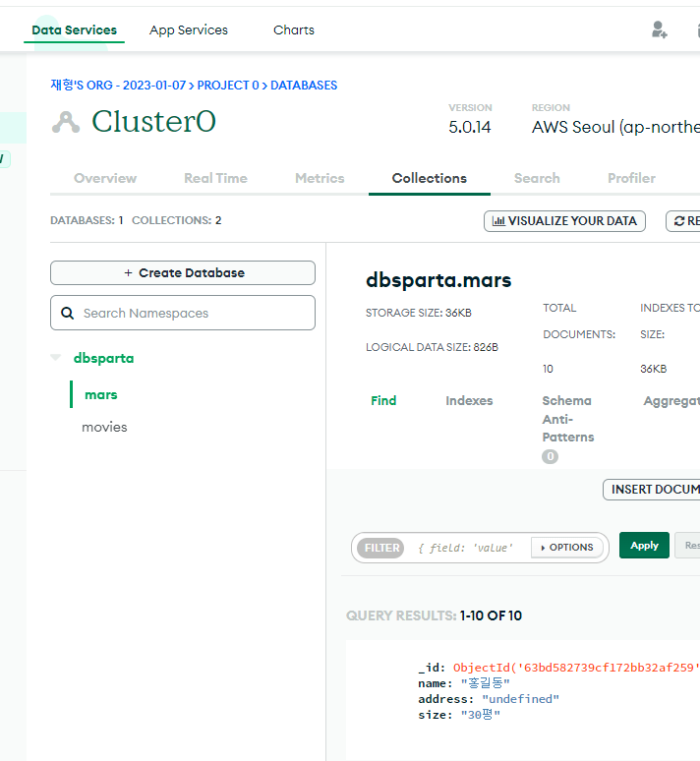
Task: Click Create Database button
Action: point(183,272)
